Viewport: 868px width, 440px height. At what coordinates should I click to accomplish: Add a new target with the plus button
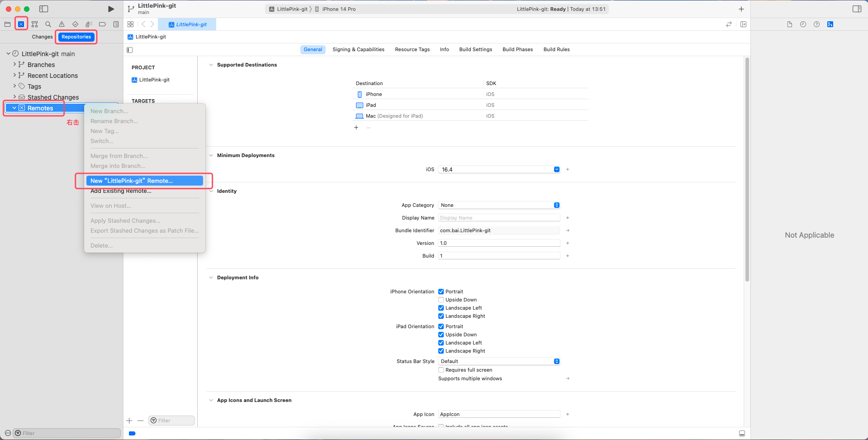129,421
